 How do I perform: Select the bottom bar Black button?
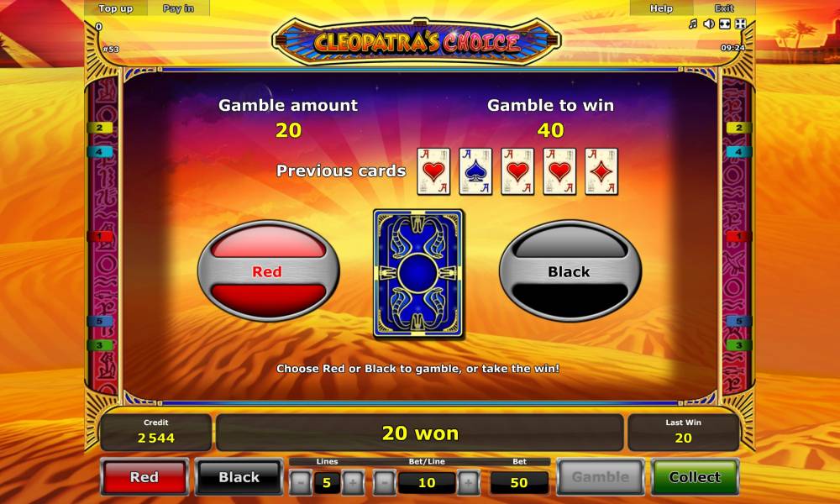point(239,476)
